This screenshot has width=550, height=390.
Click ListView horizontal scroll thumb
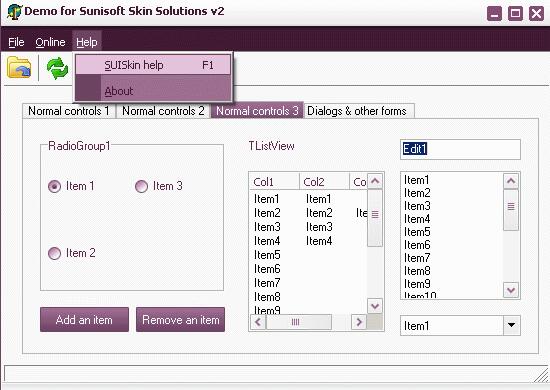299,322
